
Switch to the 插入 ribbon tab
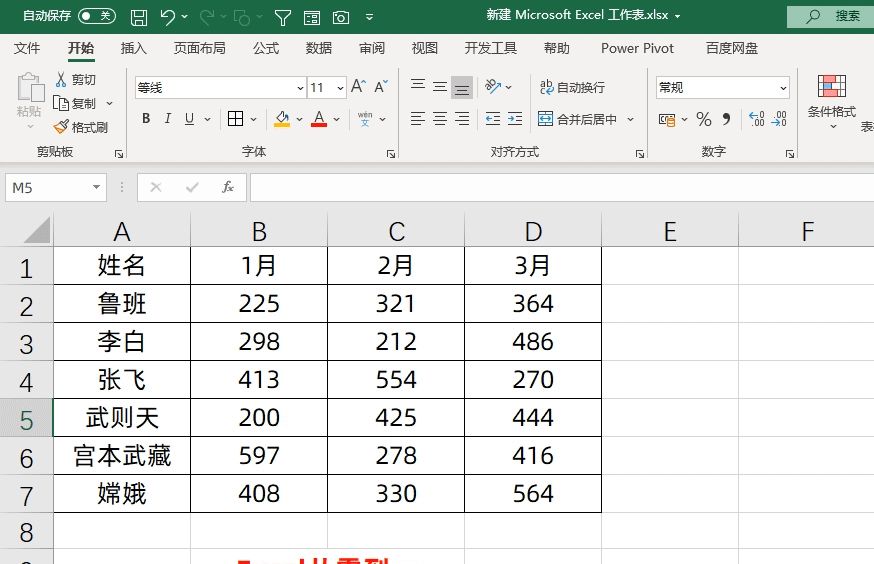(134, 48)
